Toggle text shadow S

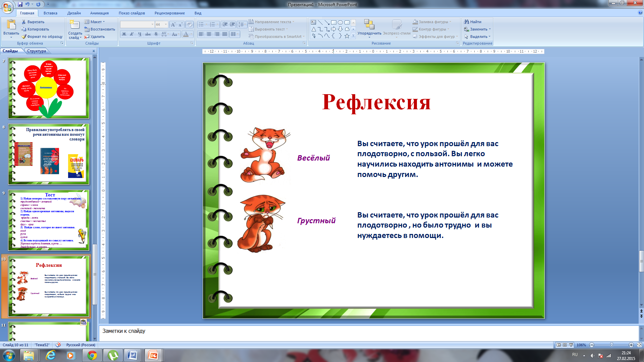[156, 34]
